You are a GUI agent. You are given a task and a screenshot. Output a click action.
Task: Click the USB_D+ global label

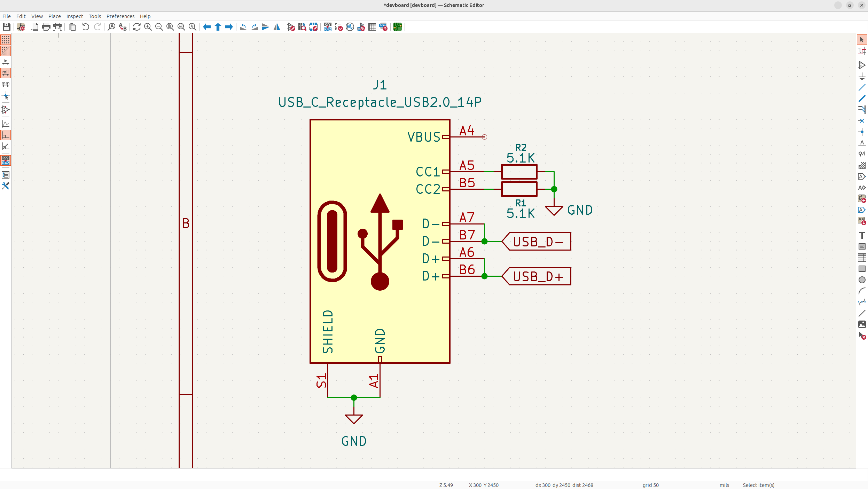[x=538, y=276]
